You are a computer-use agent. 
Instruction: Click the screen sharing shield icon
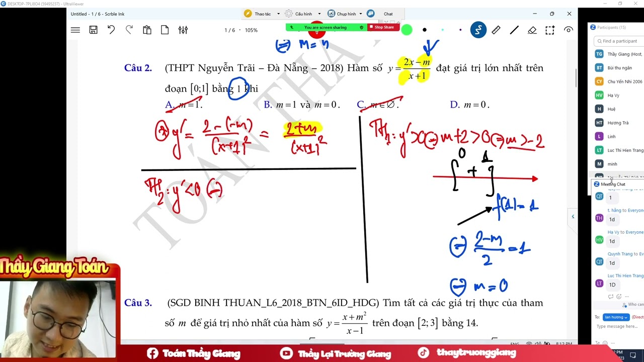pos(361,27)
